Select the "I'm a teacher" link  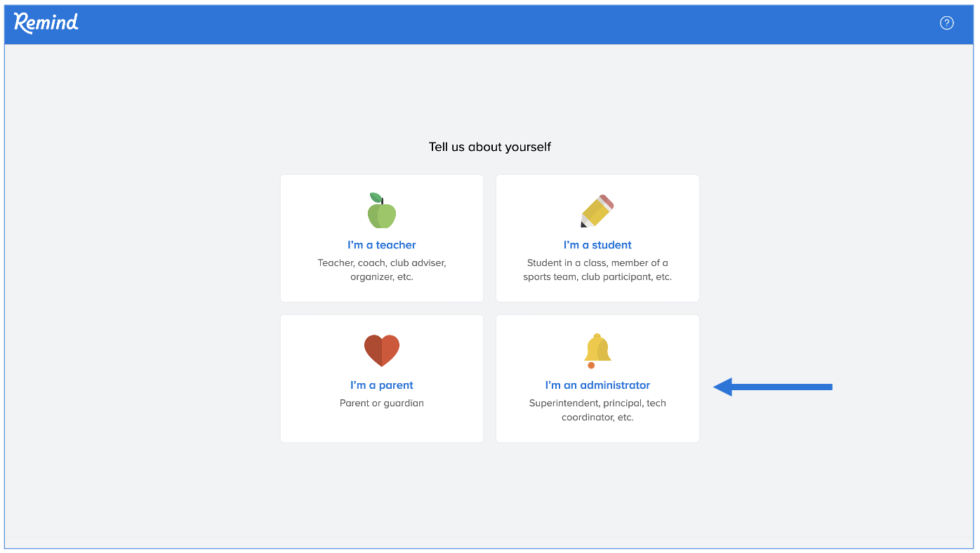point(382,245)
